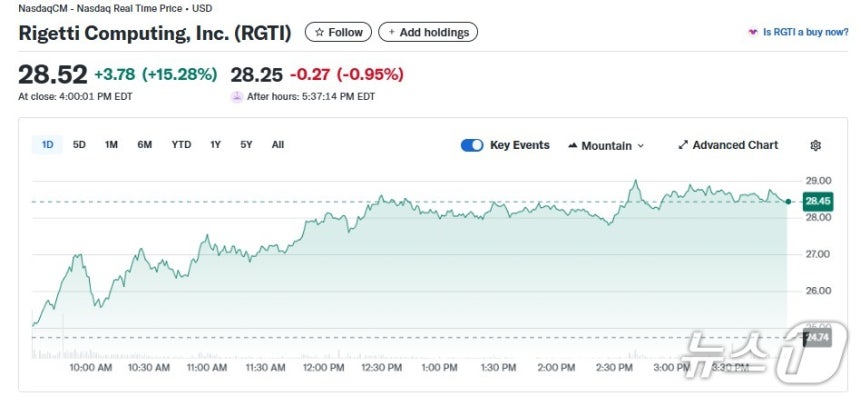Open the Is RGTI a buy now link
860x396 pixels.
click(x=805, y=32)
